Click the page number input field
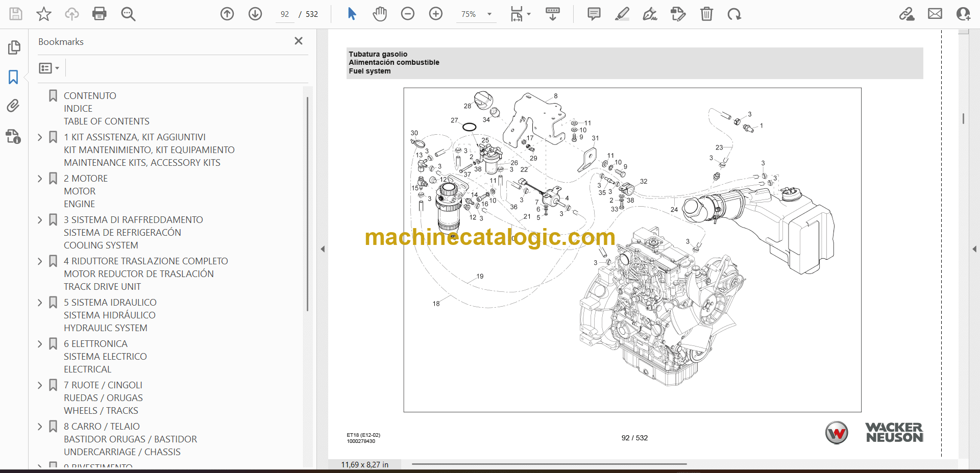 (285, 14)
